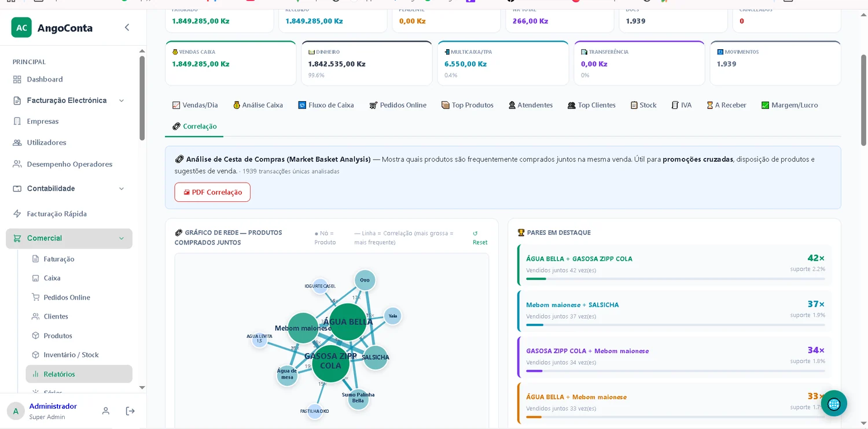The width and height of the screenshot is (868, 429).
Task: Click the main page vertical scrollbar
Action: pos(863,99)
